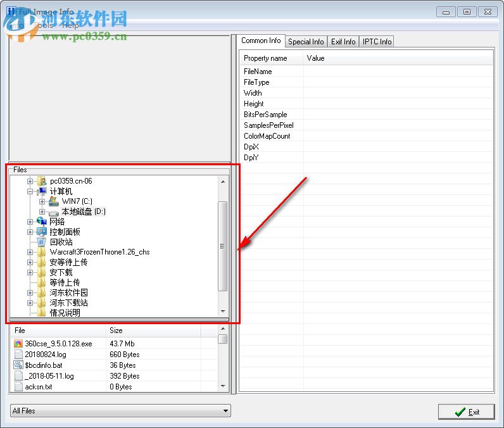The height and width of the screenshot is (428, 504).
Task: Expand the pc0359.cn-06 tree node
Action: pos(30,181)
